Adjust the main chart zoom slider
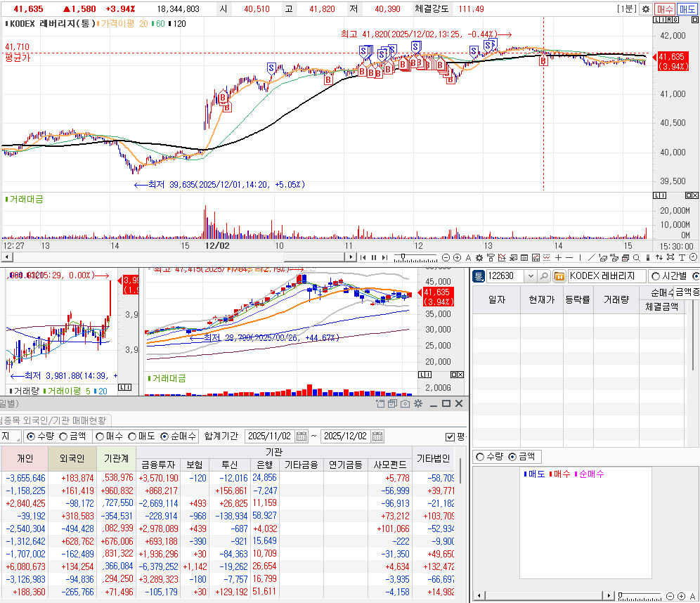 403,257
